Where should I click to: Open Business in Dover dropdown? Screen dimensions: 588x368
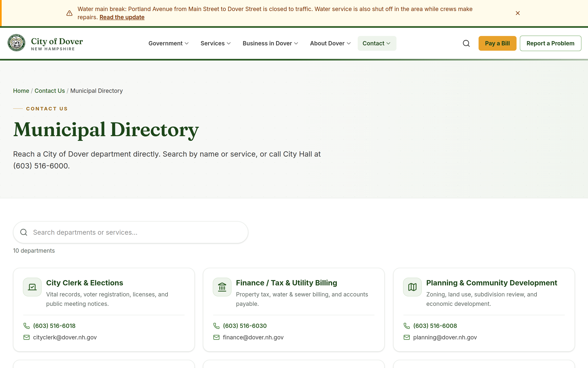[270, 43]
